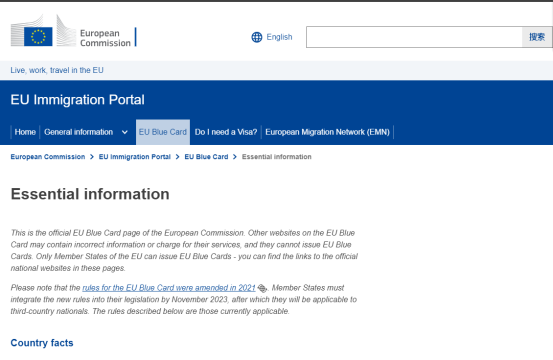Click the 搜索 search button
The image size is (553, 360).
pos(537,37)
